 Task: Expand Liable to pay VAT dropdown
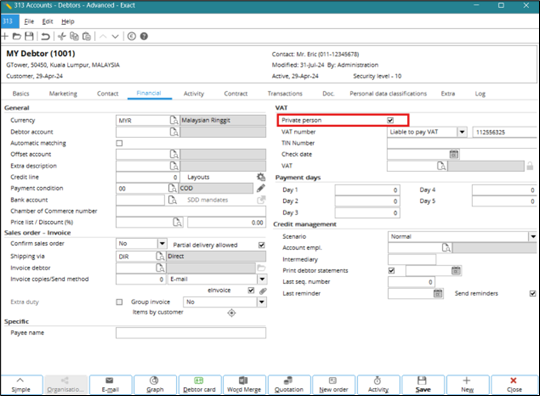(x=462, y=132)
